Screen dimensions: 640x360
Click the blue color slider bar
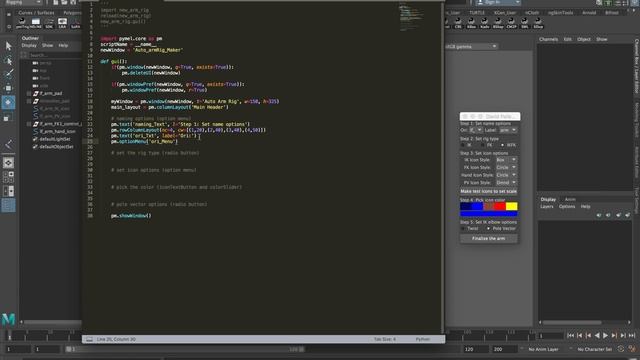tap(489, 214)
